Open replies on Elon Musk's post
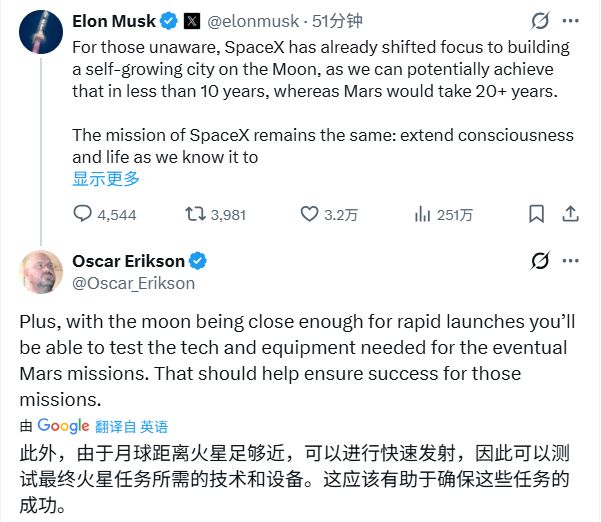The height and width of the screenshot is (522, 601). click(x=84, y=214)
